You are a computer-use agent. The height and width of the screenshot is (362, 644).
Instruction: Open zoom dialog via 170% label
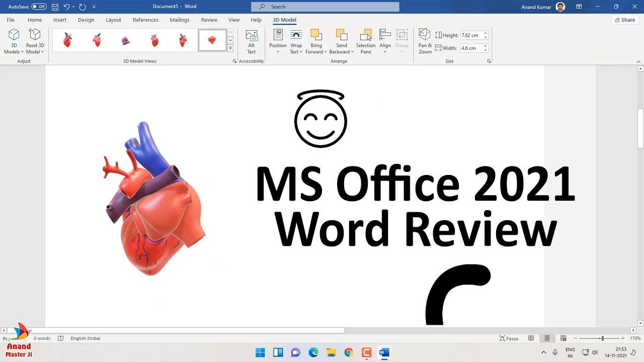[635, 338]
